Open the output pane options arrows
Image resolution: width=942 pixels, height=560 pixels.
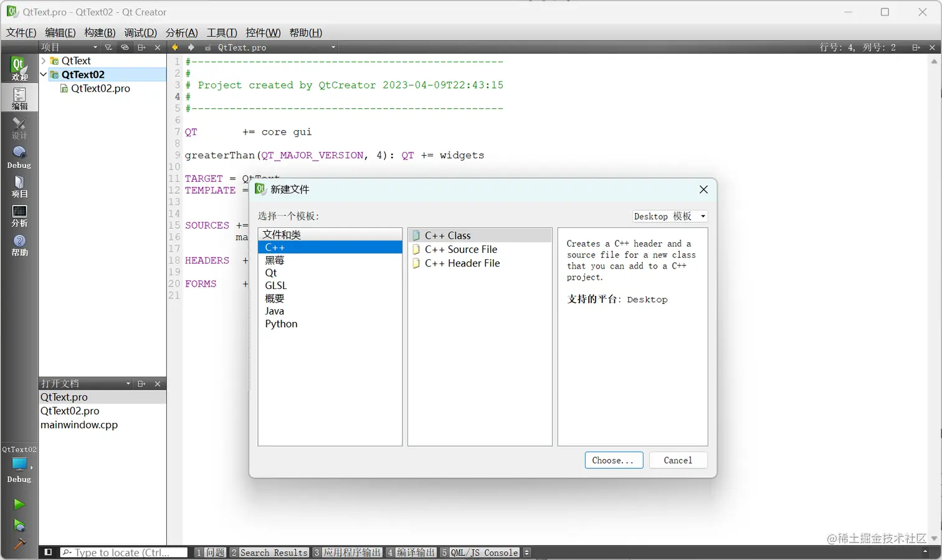(527, 553)
